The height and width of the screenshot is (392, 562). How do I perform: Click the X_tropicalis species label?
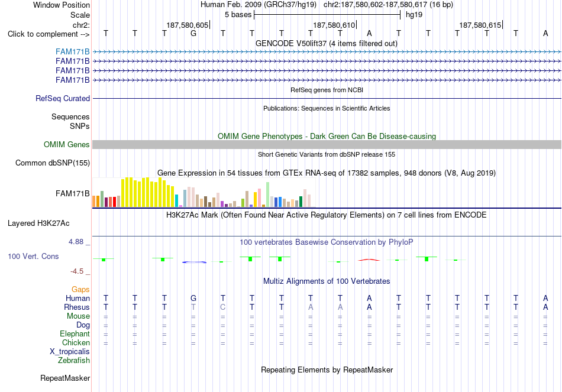point(70,352)
